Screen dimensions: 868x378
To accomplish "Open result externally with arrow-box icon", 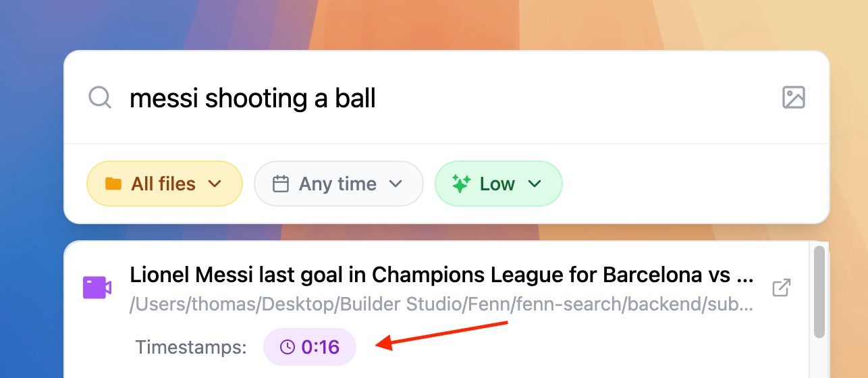I will coord(782,288).
